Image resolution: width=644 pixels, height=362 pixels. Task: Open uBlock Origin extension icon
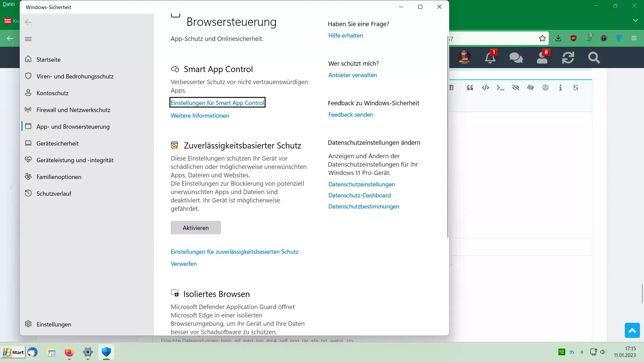(574, 38)
